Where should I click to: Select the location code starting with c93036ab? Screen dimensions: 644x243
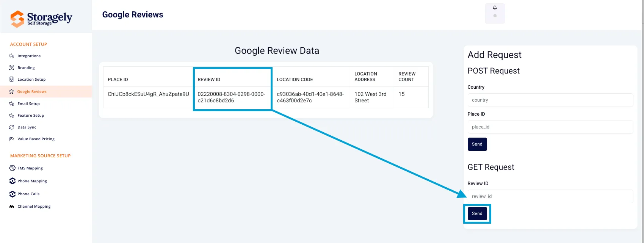310,97
